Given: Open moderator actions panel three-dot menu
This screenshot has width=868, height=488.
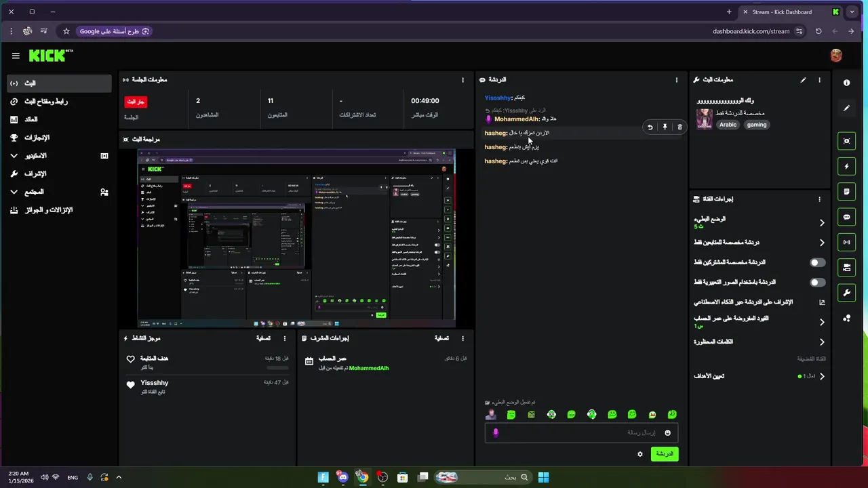Looking at the screenshot, I should point(463,338).
